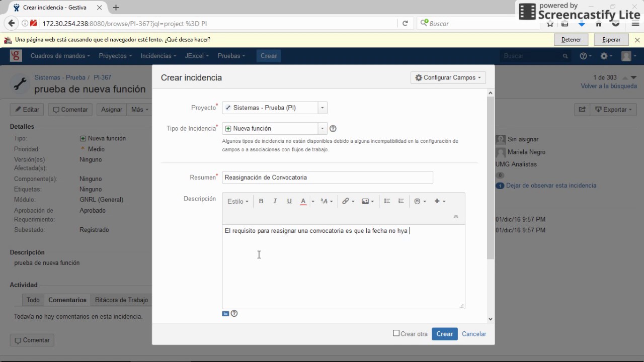Open Sistemas - Prueba breadcrumb link
The height and width of the screenshot is (362, 644).
60,77
